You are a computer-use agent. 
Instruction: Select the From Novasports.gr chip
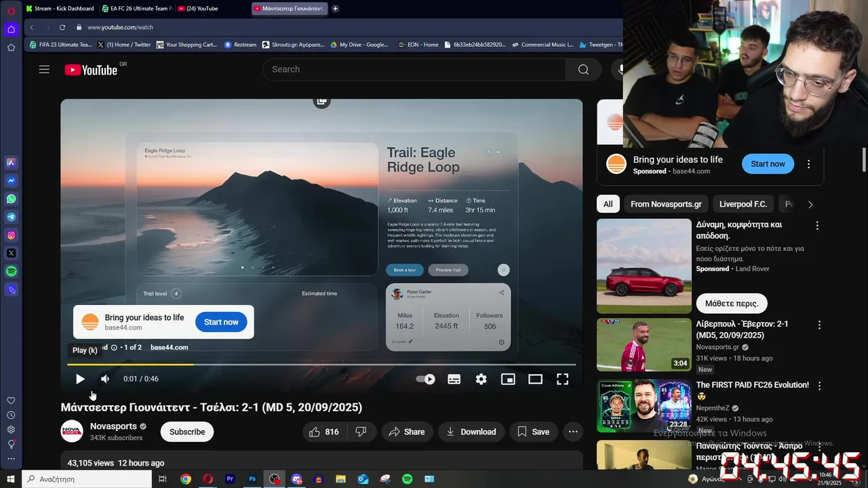tap(666, 204)
